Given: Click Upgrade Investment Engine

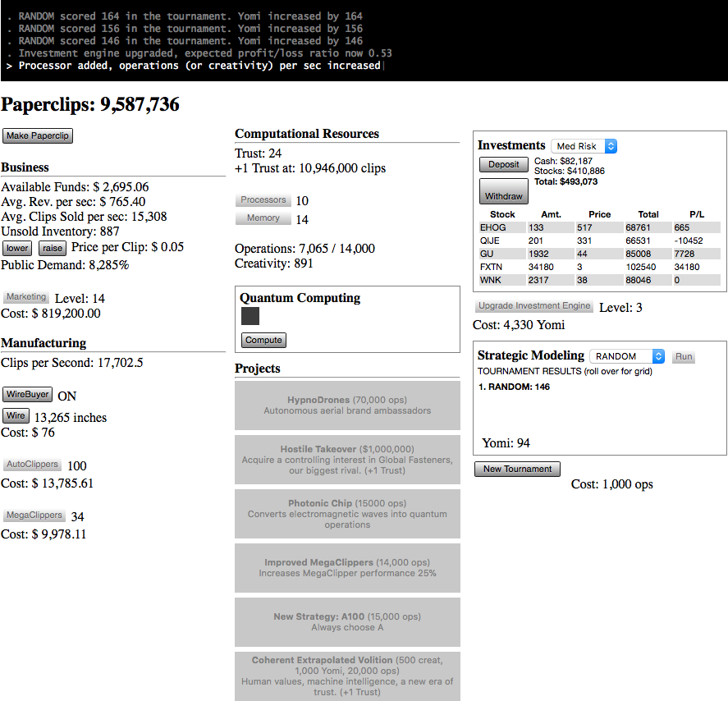Looking at the screenshot, I should tap(534, 306).
